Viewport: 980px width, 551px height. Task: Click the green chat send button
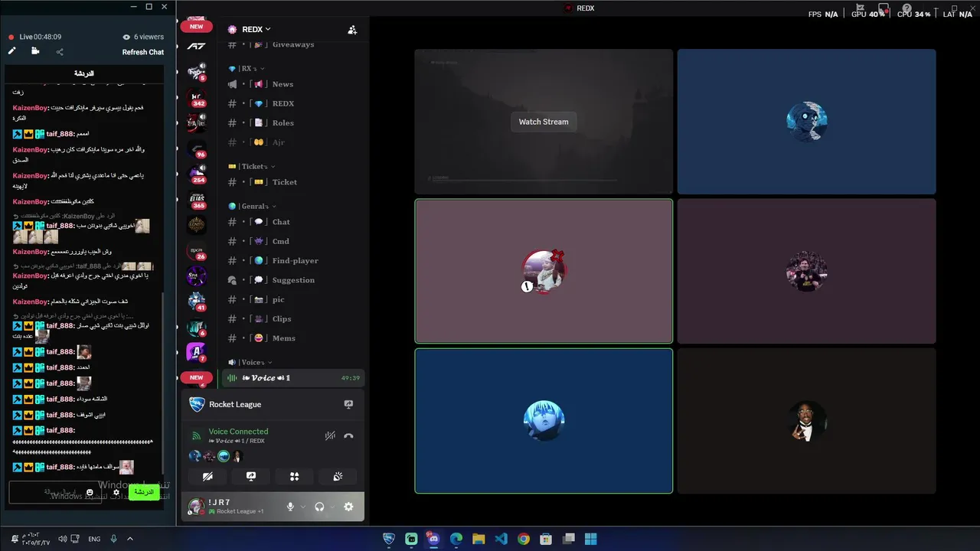144,492
